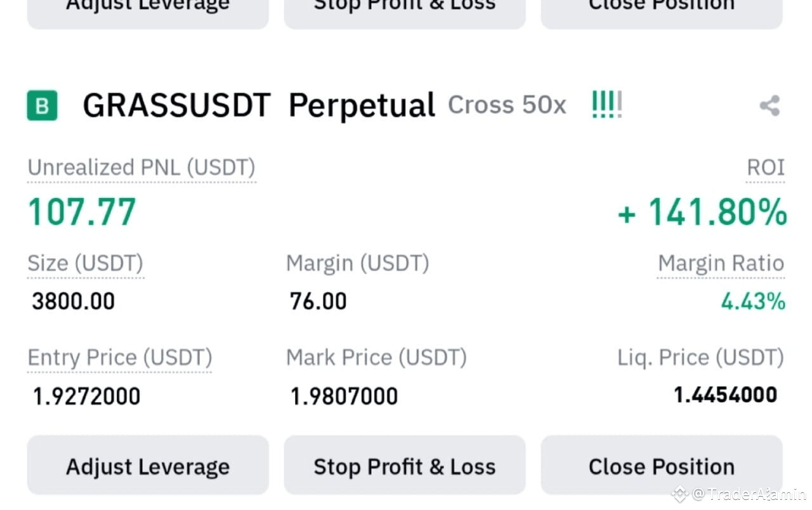This screenshot has width=812, height=510.
Task: Tap the share icon beside GRASSUSDT
Action: coord(769,106)
